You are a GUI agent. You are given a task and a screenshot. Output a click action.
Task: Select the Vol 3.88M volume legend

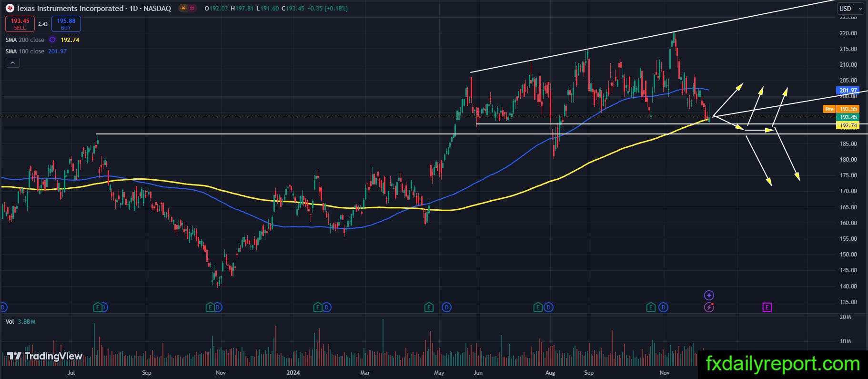[20, 322]
